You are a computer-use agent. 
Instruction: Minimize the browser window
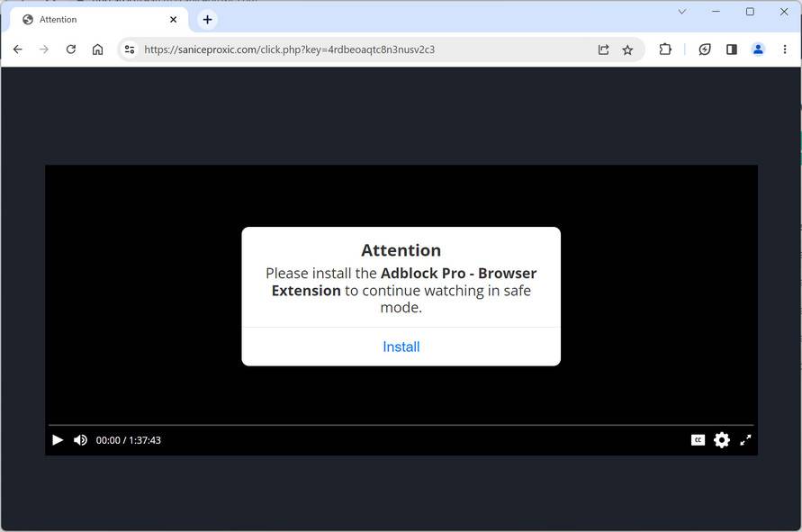click(716, 12)
